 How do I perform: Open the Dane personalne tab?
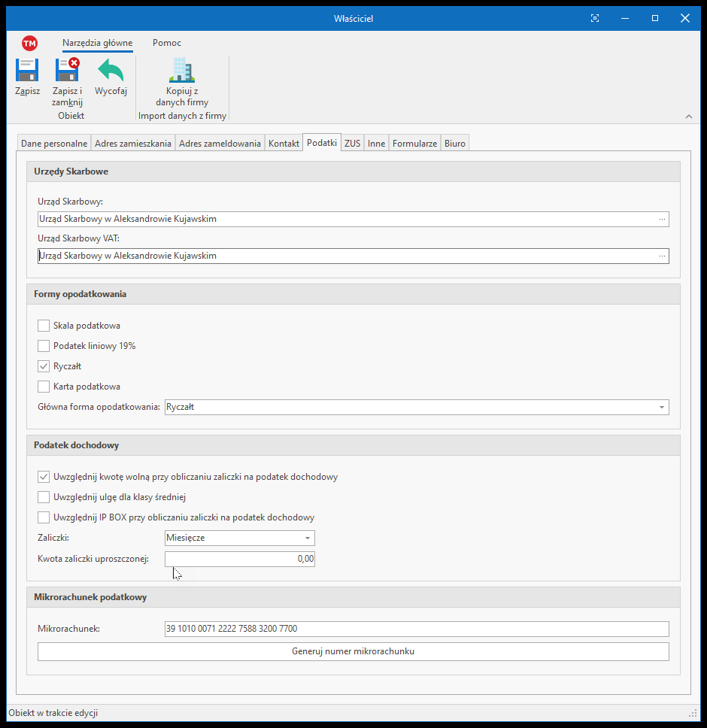[54, 143]
